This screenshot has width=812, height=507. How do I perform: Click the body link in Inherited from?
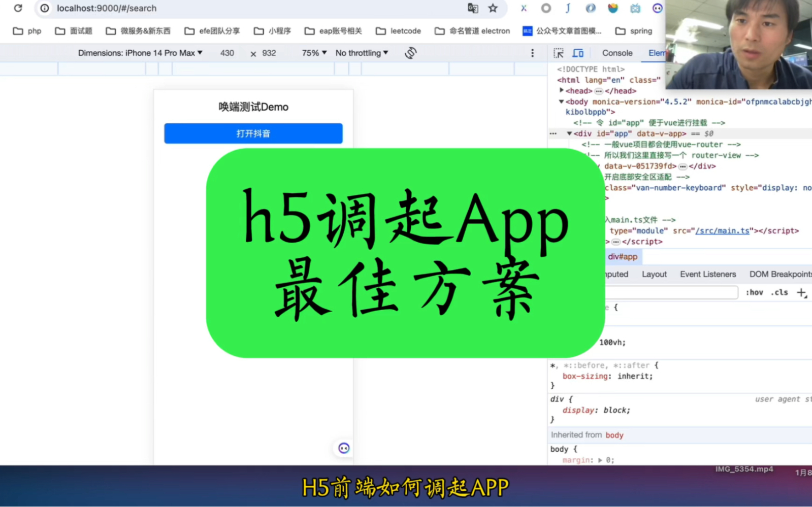614,435
